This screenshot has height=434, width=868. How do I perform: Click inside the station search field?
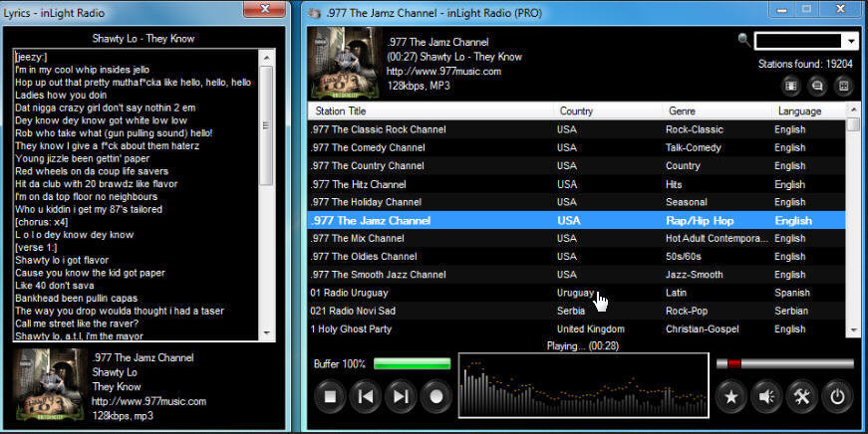coord(798,41)
